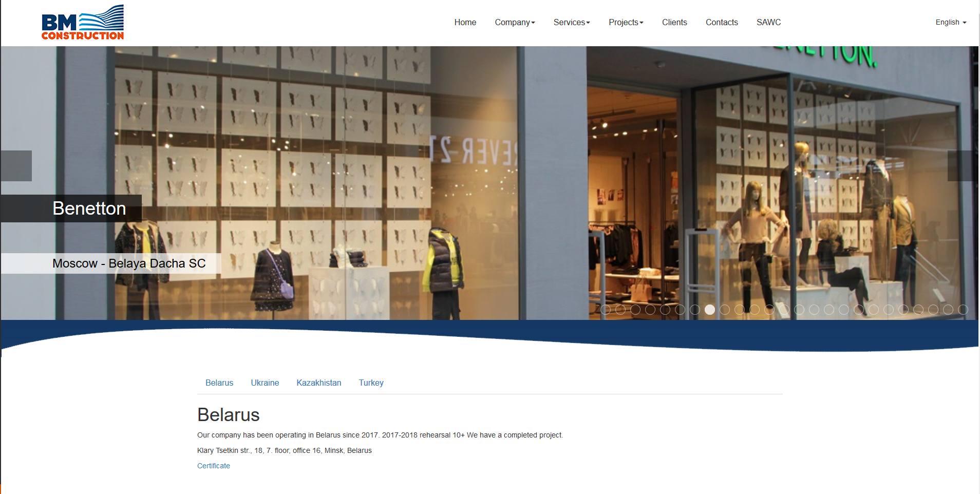This screenshot has width=980, height=494.
Task: Switch to the Belarus tab
Action: (219, 383)
